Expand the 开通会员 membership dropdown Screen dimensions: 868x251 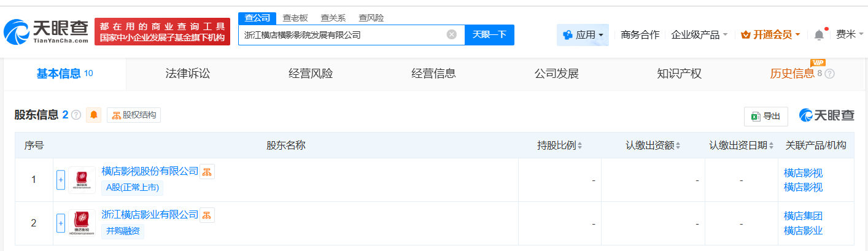770,35
